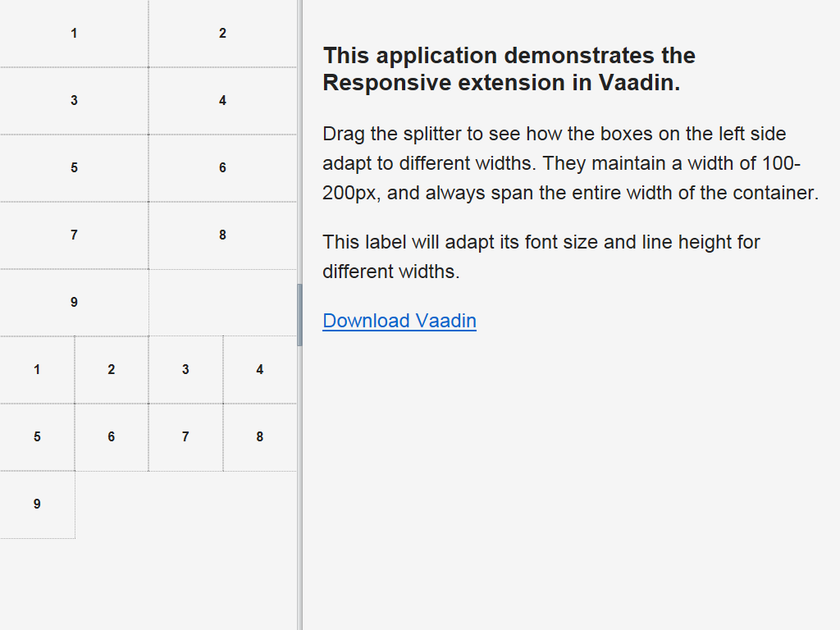Click box 4 in the two-column grid
This screenshot has width=840, height=630.
click(223, 101)
